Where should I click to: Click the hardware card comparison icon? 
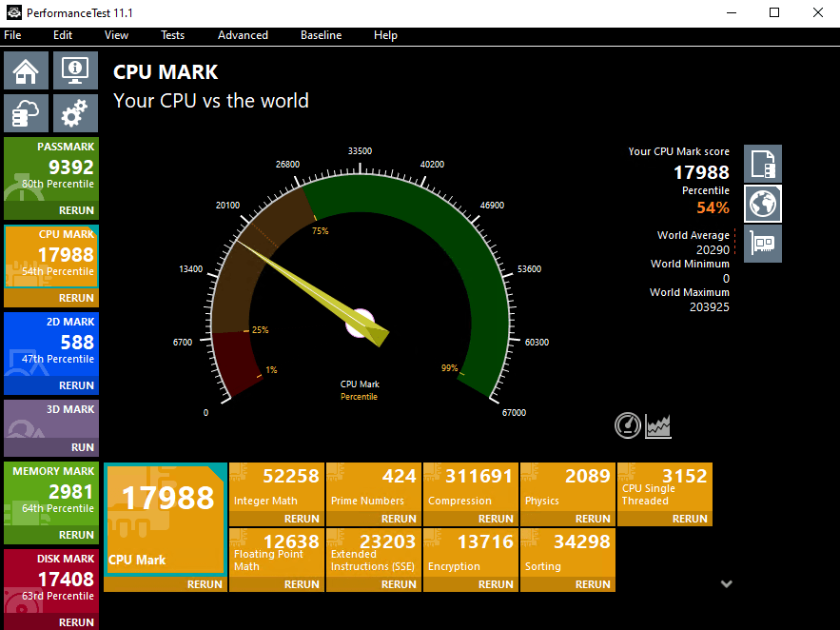(x=762, y=243)
